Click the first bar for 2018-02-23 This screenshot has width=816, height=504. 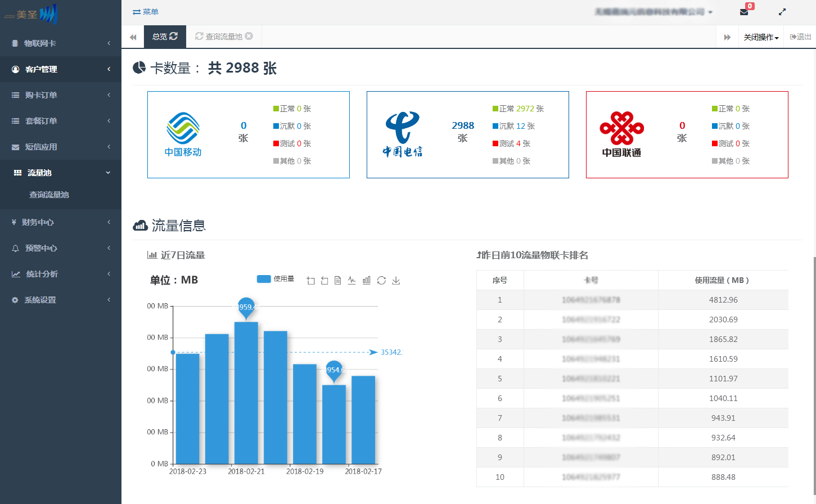(x=188, y=408)
